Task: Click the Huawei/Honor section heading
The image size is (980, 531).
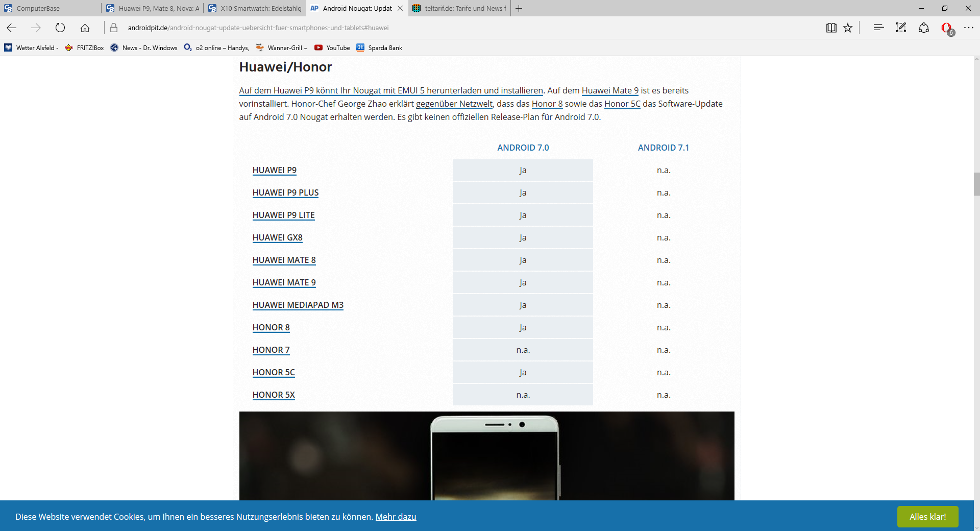Action: click(x=285, y=67)
